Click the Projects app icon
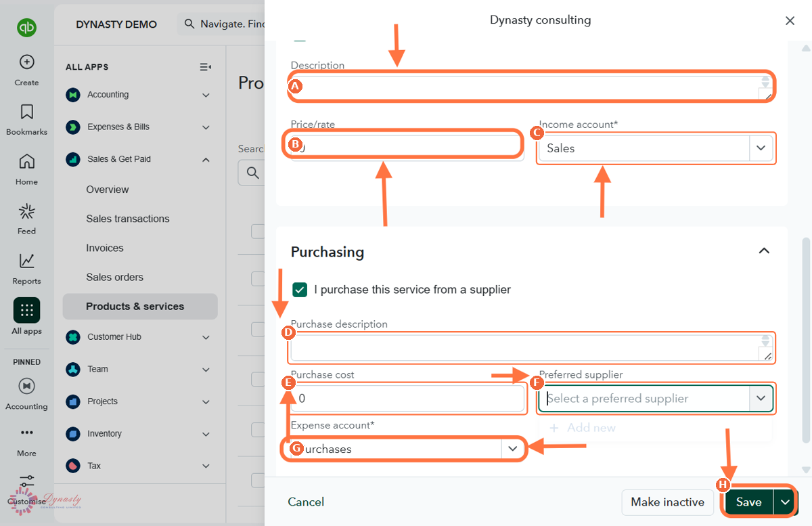 (x=73, y=401)
